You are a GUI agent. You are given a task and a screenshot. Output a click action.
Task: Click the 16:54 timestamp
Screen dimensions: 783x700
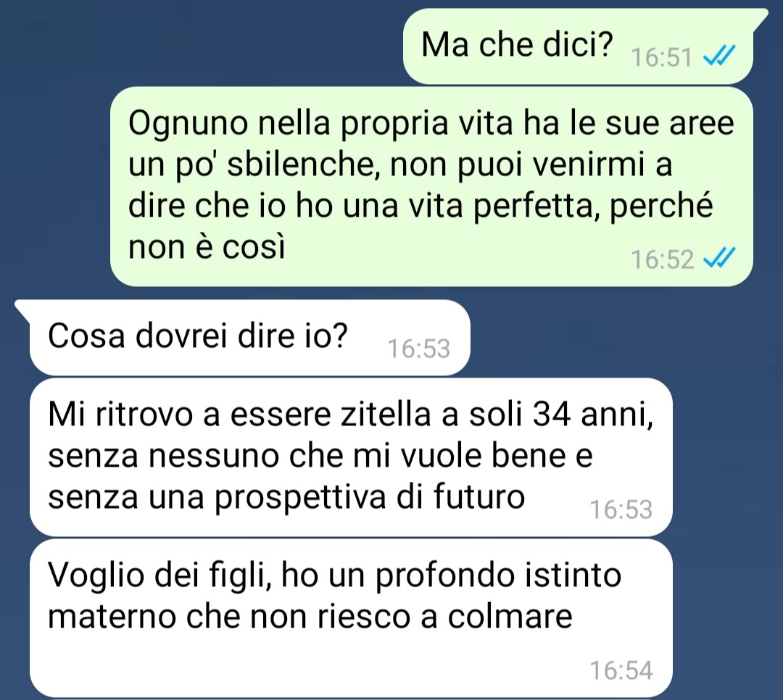point(621,670)
